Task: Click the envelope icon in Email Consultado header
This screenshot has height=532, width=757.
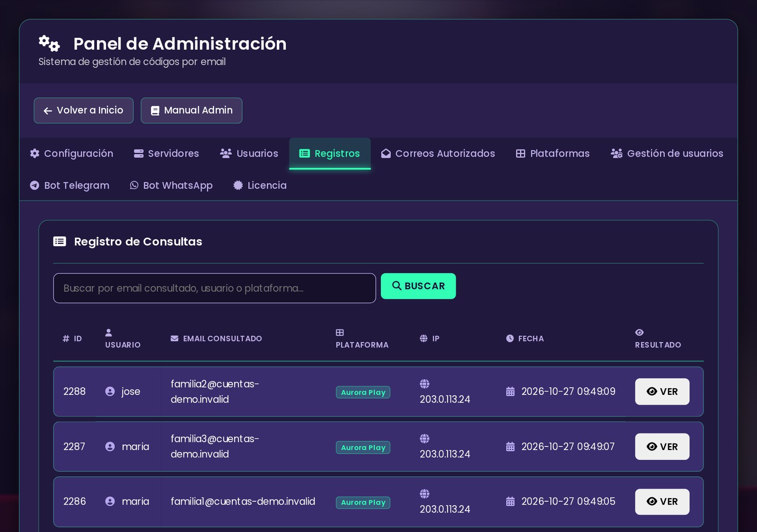Action: click(175, 339)
